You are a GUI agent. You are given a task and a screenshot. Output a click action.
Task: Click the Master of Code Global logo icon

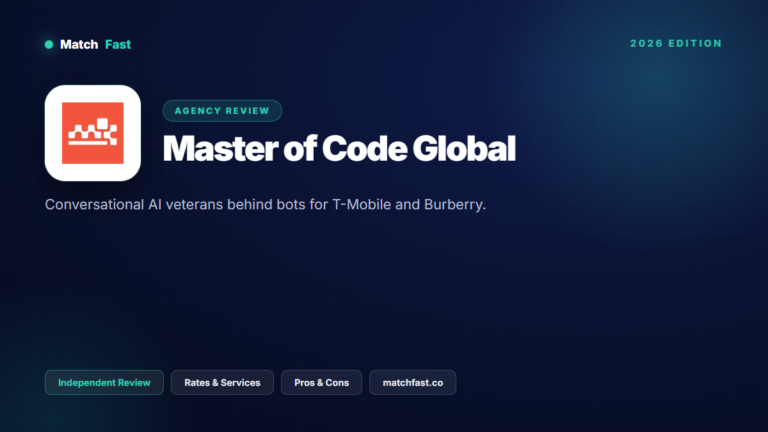coord(93,133)
